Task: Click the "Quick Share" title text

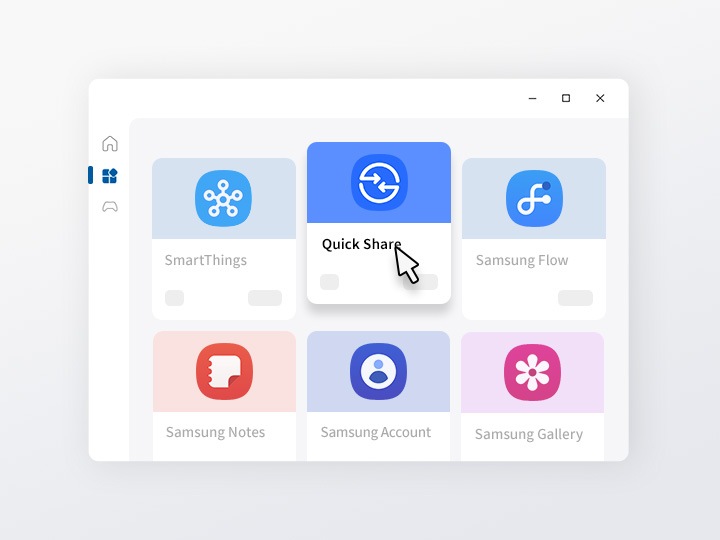Action: coord(361,244)
